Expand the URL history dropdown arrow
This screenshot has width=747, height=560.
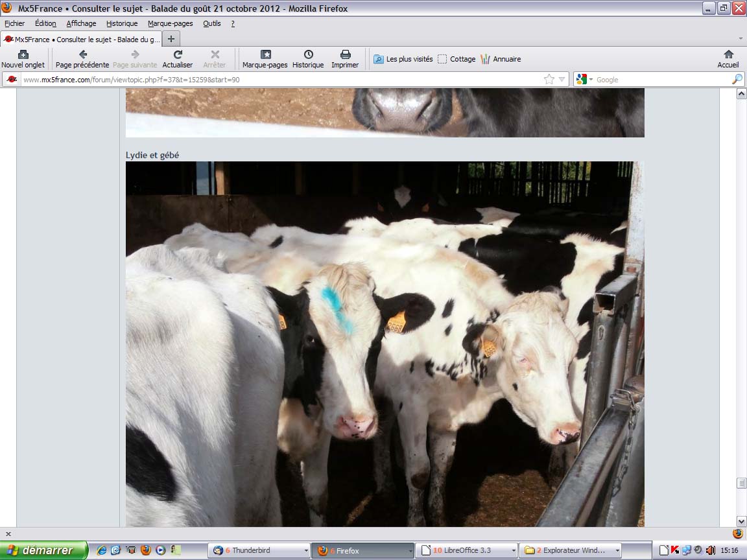[x=562, y=80]
